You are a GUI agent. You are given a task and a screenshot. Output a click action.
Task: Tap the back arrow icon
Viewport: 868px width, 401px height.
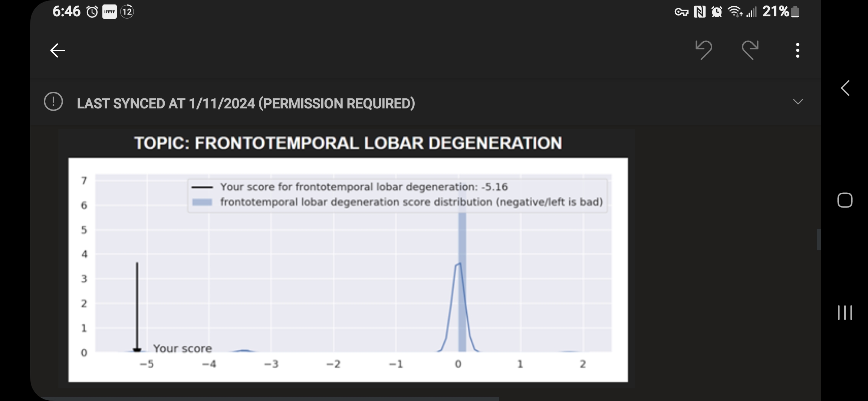click(57, 50)
